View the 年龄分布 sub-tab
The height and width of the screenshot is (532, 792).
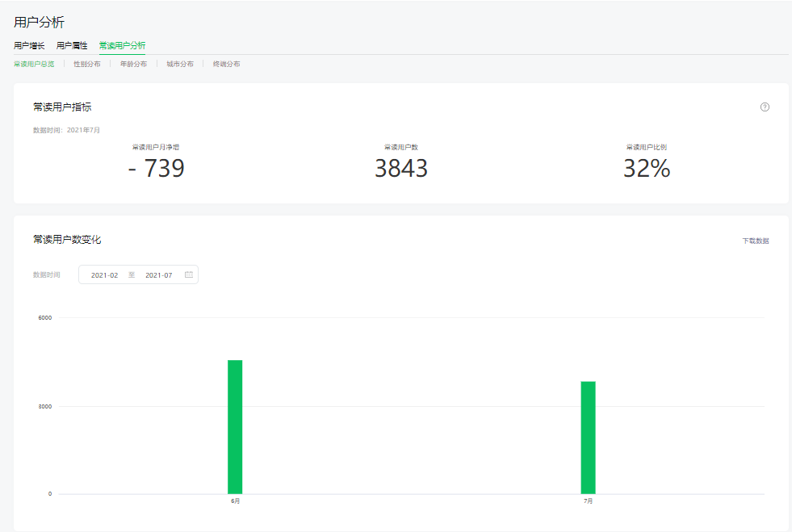pyautogui.click(x=133, y=64)
